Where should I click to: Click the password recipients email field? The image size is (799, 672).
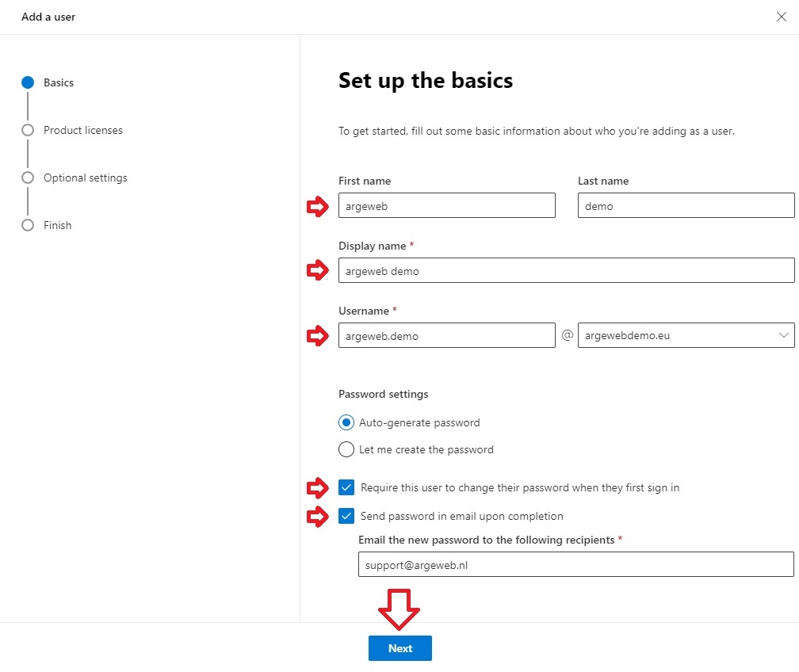click(575, 564)
